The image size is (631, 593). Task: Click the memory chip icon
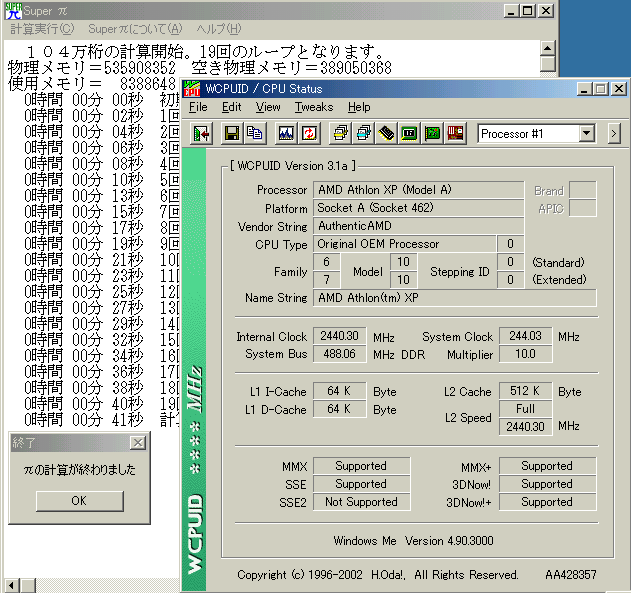pyautogui.click(x=386, y=133)
